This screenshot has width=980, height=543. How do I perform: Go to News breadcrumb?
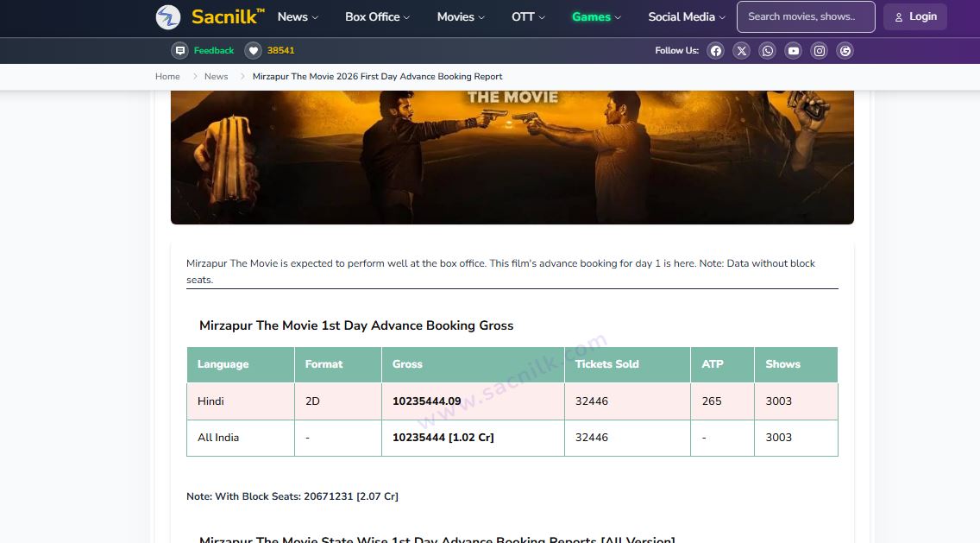(x=217, y=76)
